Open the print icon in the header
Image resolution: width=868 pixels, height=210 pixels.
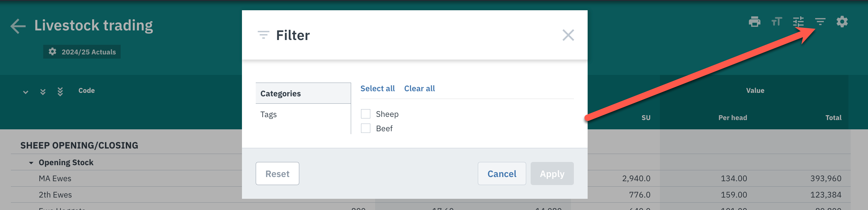(754, 21)
